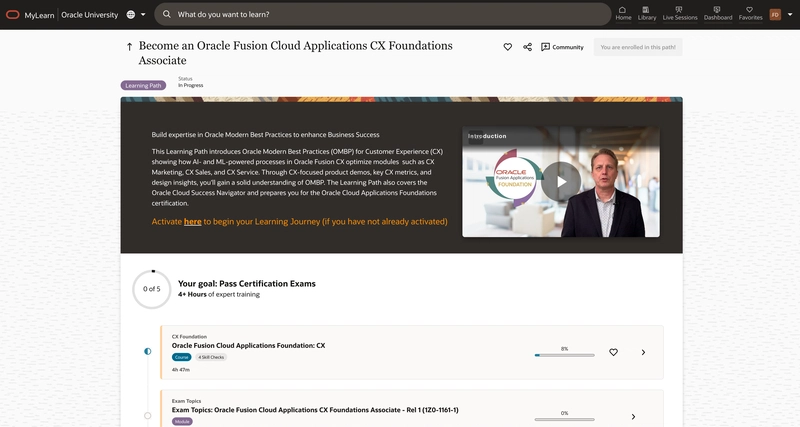Click the globe language icon

131,15
